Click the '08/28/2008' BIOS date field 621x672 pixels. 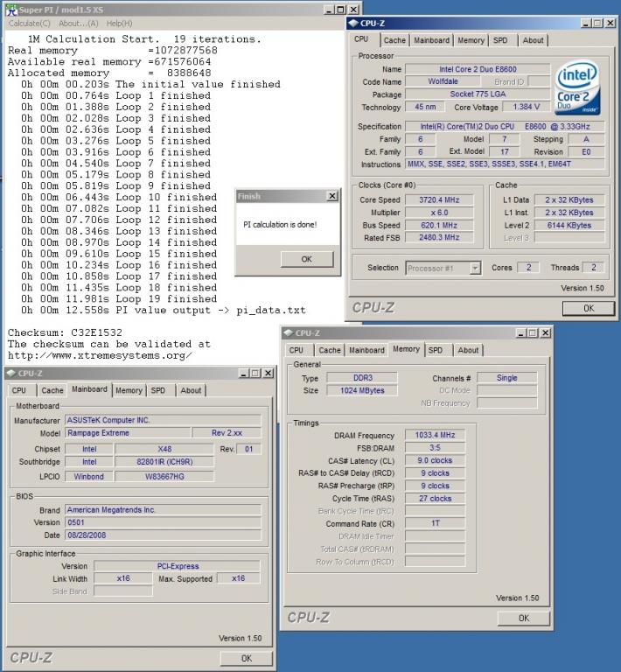163,535
